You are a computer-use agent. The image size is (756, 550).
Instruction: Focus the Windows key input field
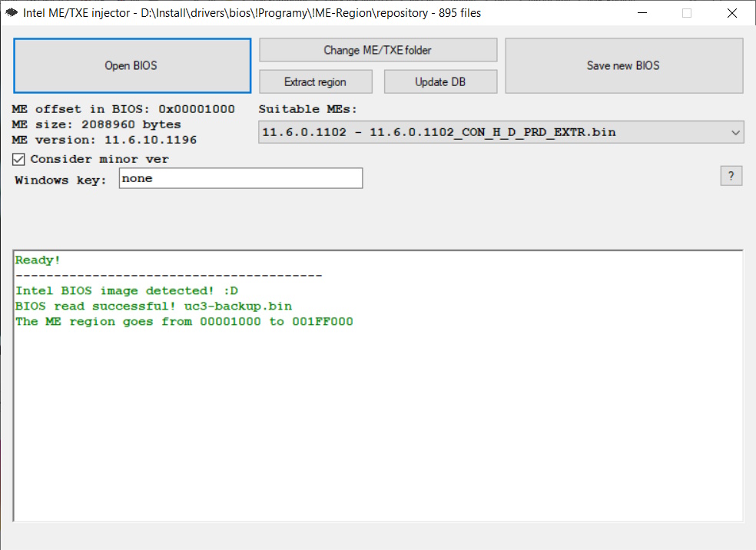click(240, 179)
